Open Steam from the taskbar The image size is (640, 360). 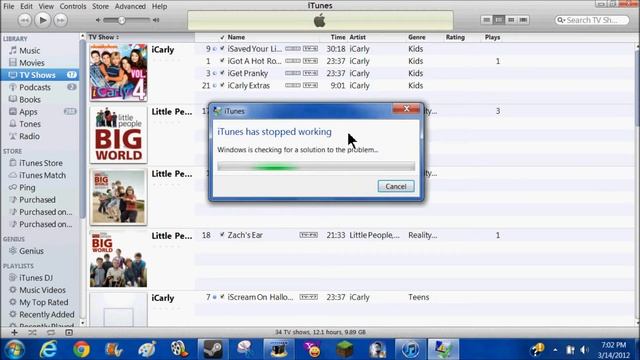(213, 350)
